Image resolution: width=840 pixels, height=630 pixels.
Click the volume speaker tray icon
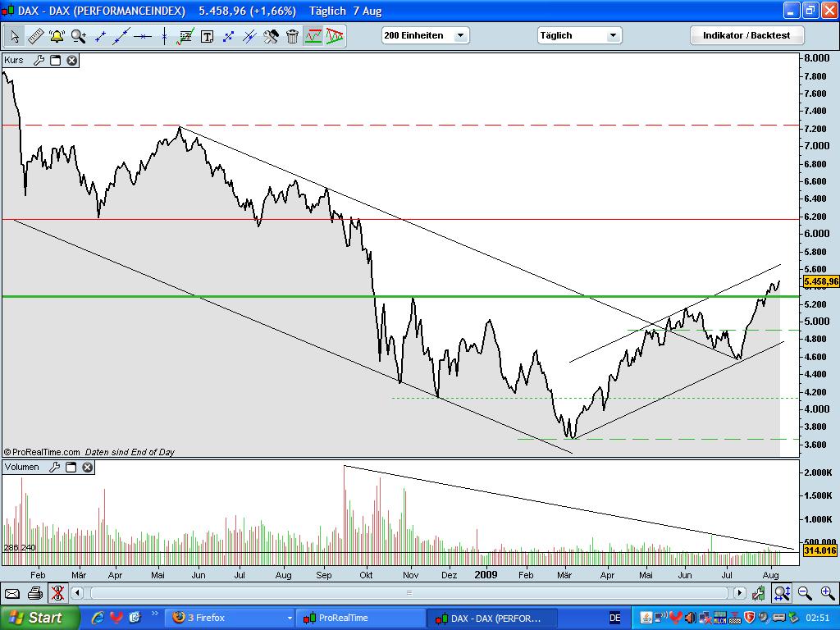(692, 618)
